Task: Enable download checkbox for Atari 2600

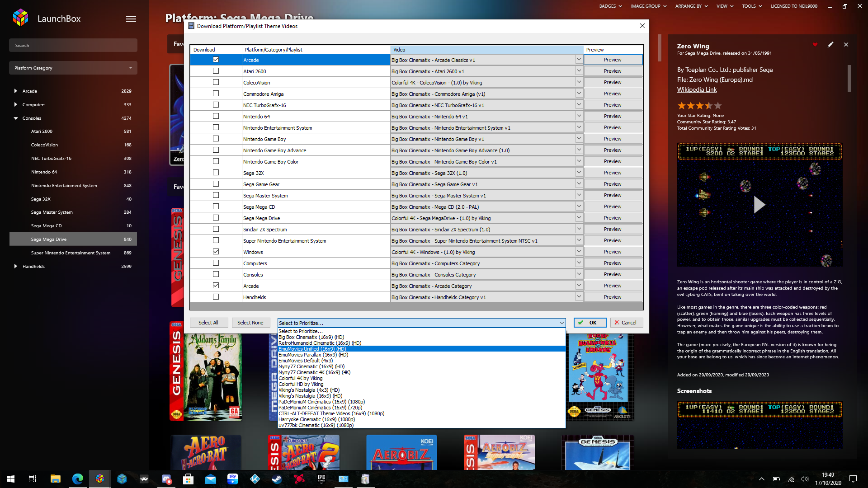Action: click(216, 71)
